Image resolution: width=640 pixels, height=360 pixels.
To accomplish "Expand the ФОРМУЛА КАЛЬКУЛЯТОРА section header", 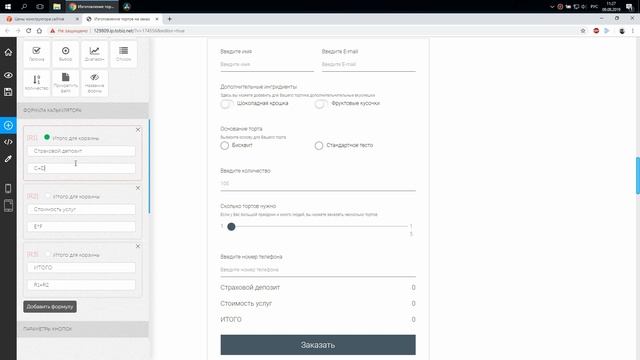I will (x=83, y=110).
